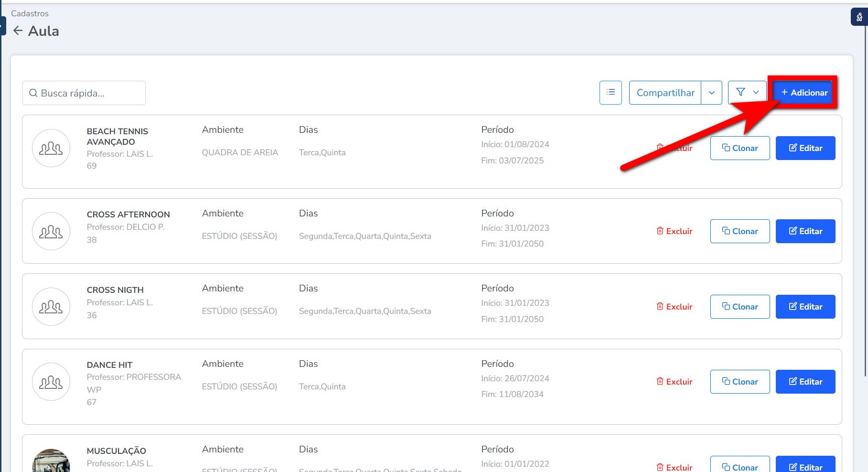Delete the CROSS AFTERNOON class
868x472 pixels.
coord(674,231)
